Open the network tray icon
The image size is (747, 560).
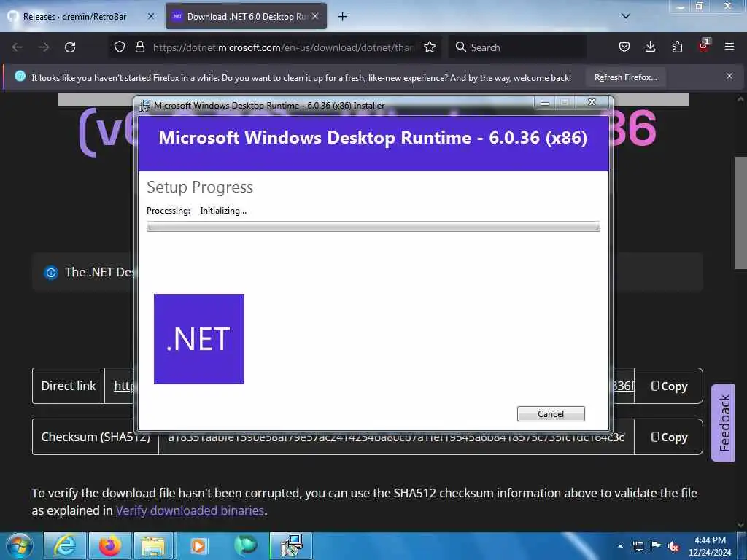tap(638, 546)
